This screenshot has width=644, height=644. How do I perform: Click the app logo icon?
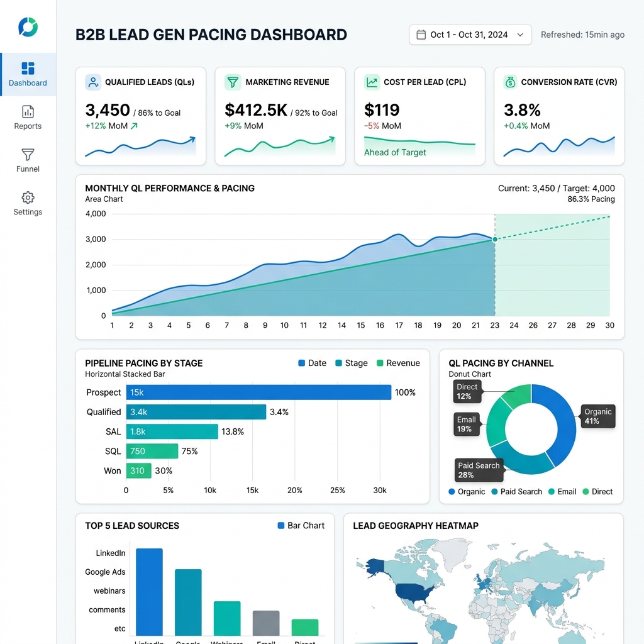[28, 27]
